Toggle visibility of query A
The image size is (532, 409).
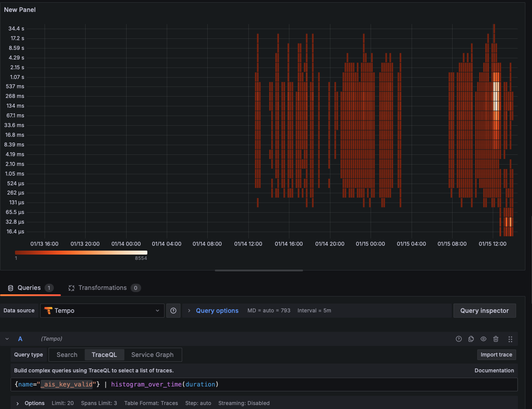(483, 339)
